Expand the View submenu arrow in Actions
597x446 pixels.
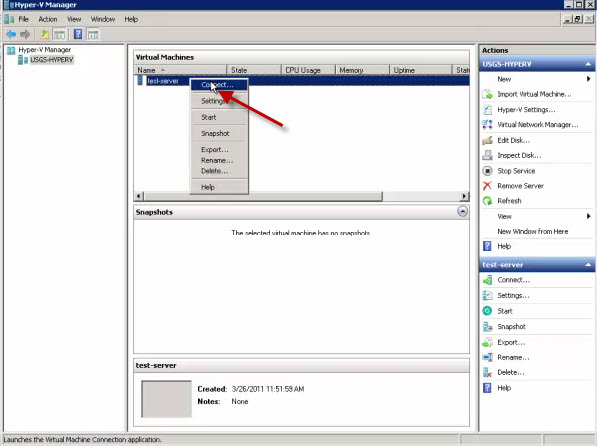588,216
